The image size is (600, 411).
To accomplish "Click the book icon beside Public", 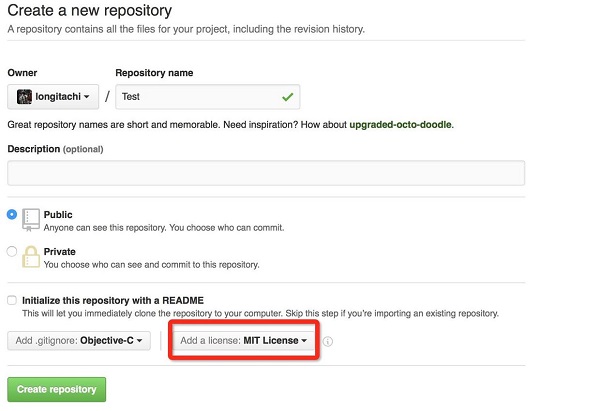I will (32, 220).
